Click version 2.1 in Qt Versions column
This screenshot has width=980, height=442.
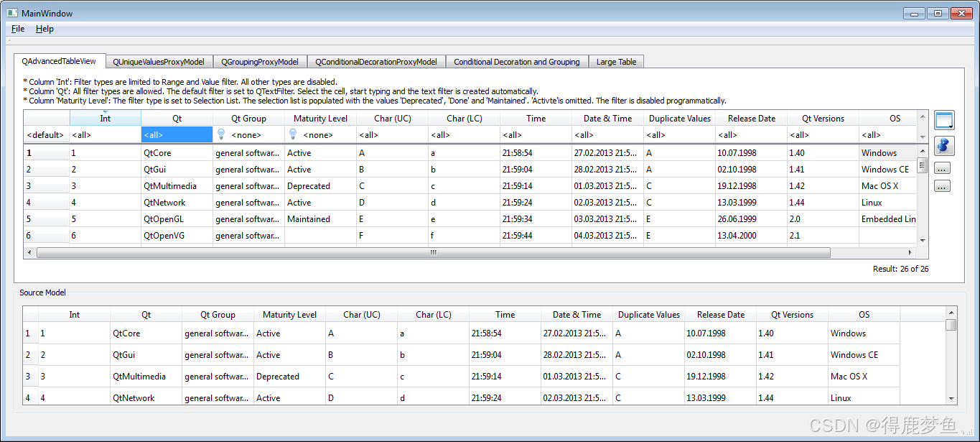click(823, 236)
